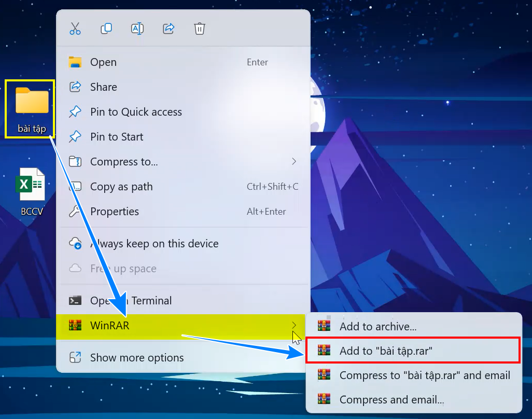Screen dimensions: 532x419
Task: Choose Open from the context menu
Action: click(x=103, y=62)
